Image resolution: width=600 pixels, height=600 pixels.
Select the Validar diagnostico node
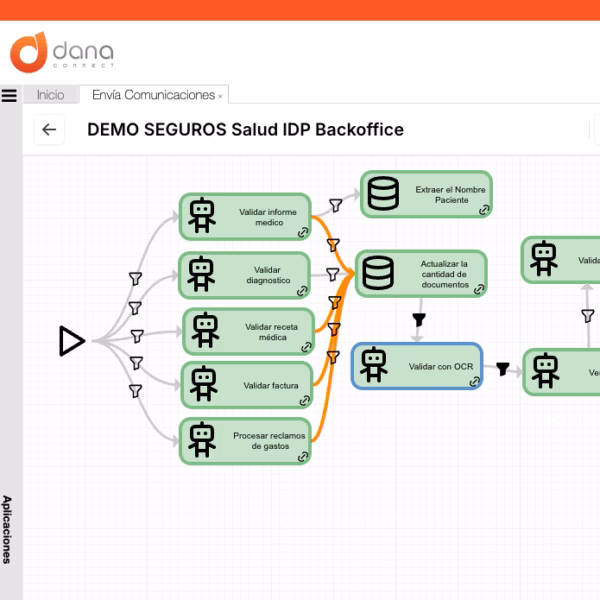(x=245, y=275)
